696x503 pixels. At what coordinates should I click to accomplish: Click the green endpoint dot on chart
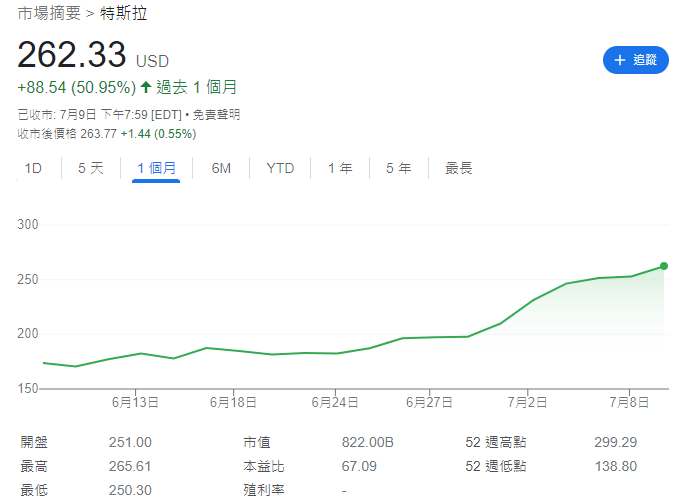click(x=663, y=266)
